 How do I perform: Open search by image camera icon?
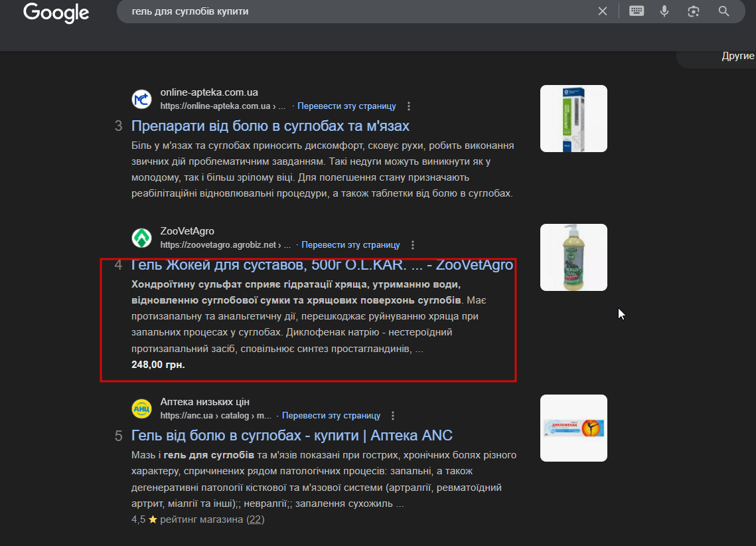pyautogui.click(x=694, y=11)
